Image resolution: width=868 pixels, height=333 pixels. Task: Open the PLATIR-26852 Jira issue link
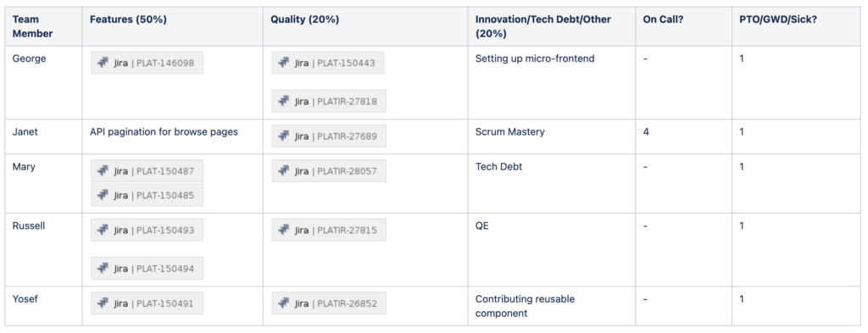pos(329,303)
